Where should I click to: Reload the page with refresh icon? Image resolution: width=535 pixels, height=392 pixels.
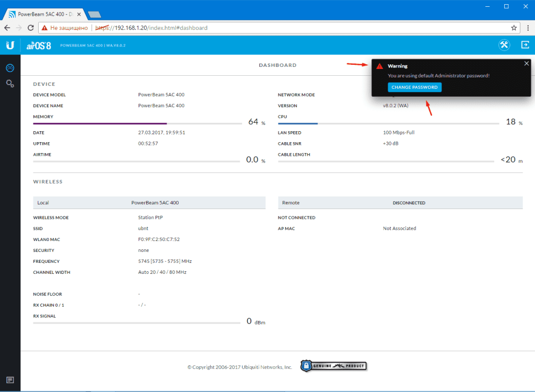coord(31,28)
